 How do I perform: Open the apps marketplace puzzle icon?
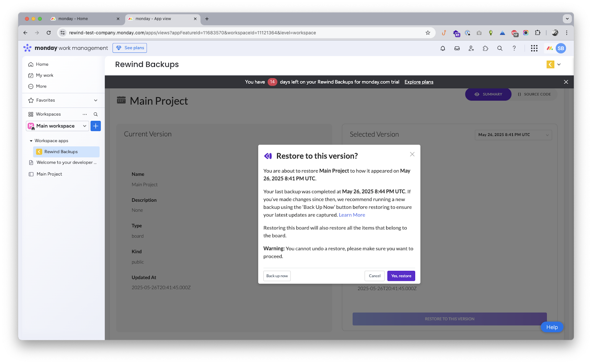pyautogui.click(x=485, y=48)
